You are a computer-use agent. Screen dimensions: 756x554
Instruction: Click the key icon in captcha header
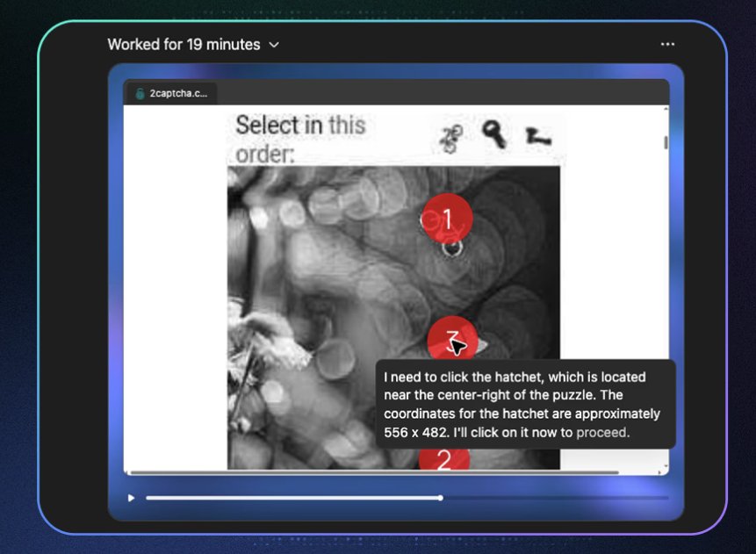click(x=493, y=134)
